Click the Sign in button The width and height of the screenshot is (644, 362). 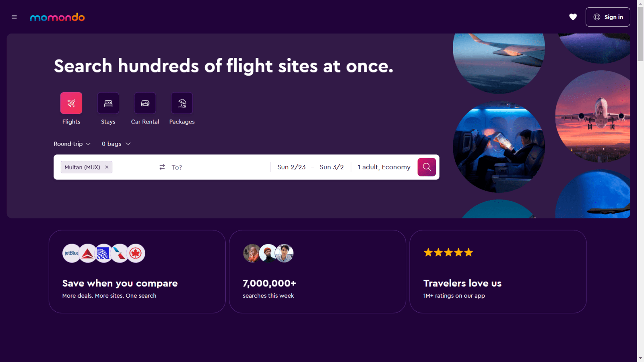tap(608, 17)
